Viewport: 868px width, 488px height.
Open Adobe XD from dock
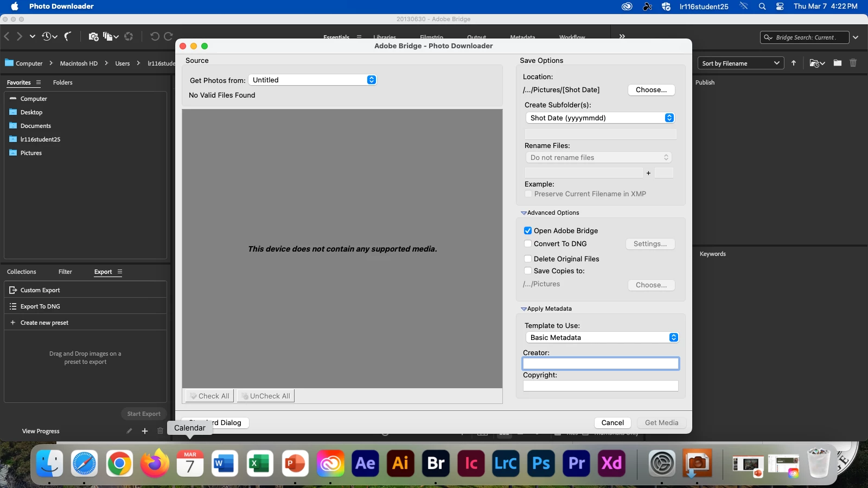(611, 464)
